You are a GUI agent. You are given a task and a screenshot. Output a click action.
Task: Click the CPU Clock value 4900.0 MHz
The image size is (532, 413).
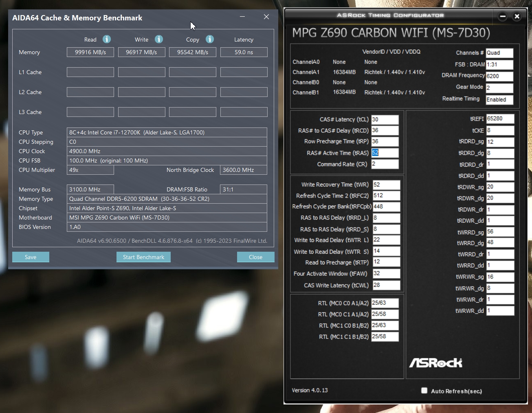pos(167,151)
